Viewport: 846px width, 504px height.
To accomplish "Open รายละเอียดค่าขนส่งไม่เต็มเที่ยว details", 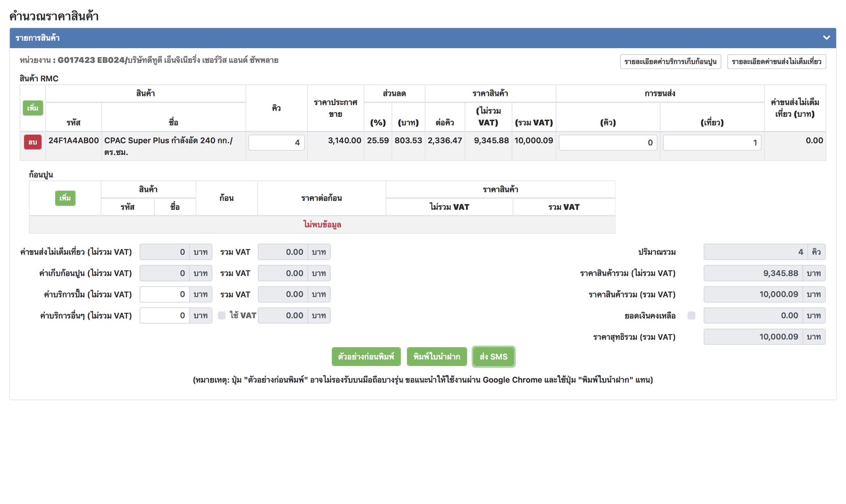I will [777, 62].
